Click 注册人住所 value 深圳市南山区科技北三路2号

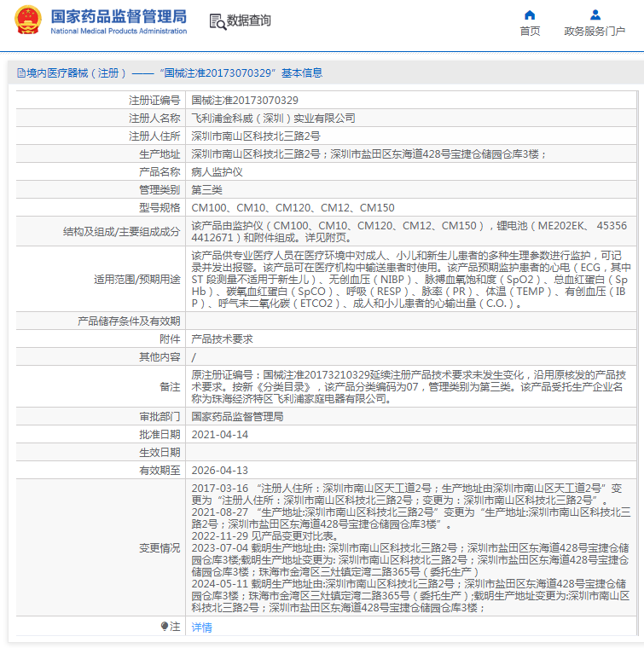tap(256, 136)
